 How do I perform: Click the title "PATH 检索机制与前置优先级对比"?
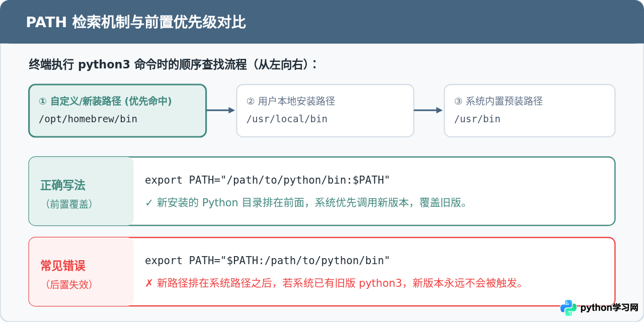[136, 22]
